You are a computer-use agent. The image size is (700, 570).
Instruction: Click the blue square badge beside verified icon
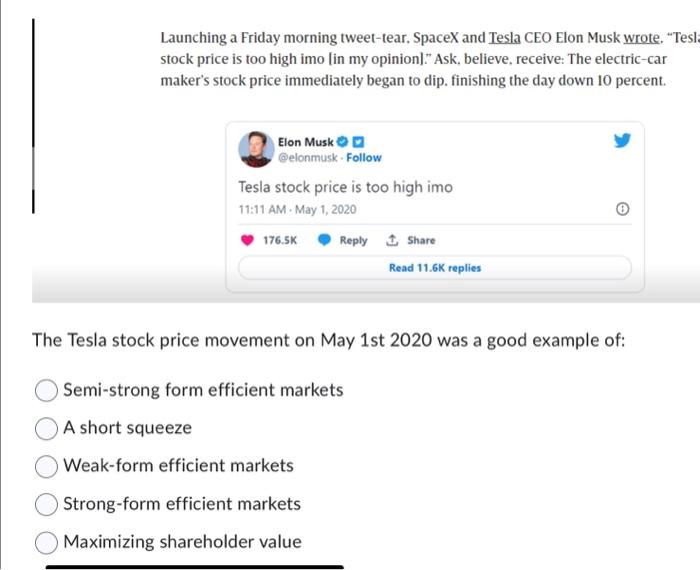pyautogui.click(x=358, y=142)
